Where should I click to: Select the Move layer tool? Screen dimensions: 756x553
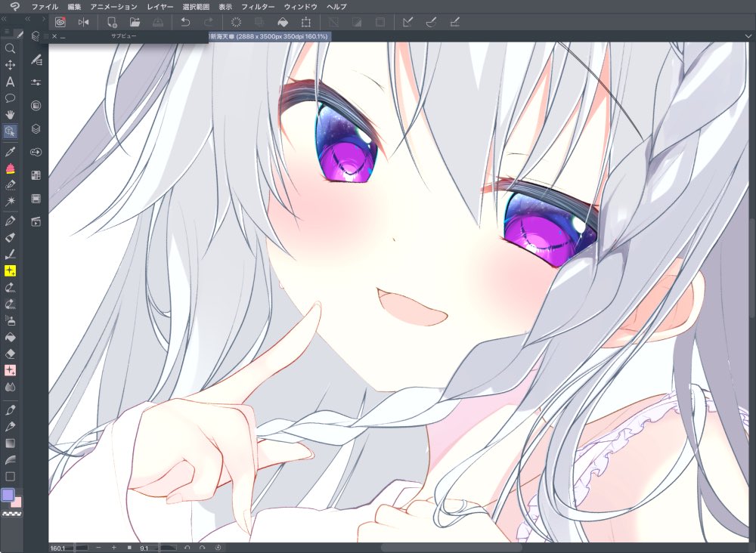point(10,65)
